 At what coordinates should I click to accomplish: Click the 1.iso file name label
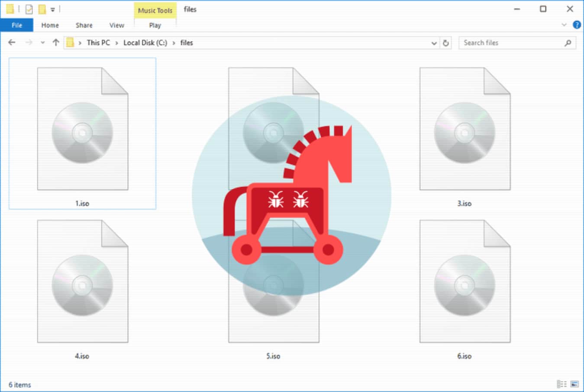click(x=82, y=203)
